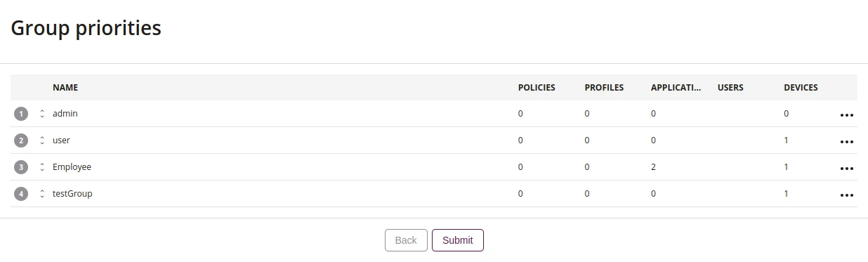The width and height of the screenshot is (868, 262).
Task: Open more options for user group
Action: [846, 142]
